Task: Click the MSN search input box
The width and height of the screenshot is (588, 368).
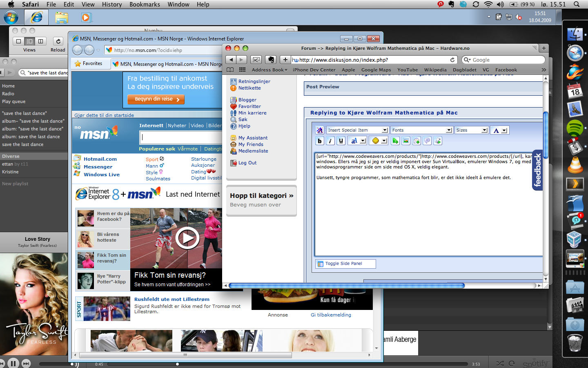Action: click(180, 137)
